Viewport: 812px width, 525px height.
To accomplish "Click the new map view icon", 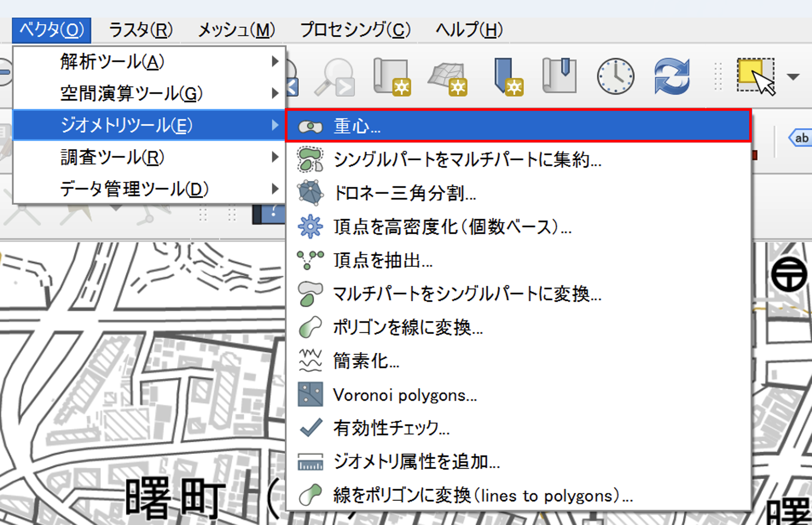I will (x=392, y=77).
